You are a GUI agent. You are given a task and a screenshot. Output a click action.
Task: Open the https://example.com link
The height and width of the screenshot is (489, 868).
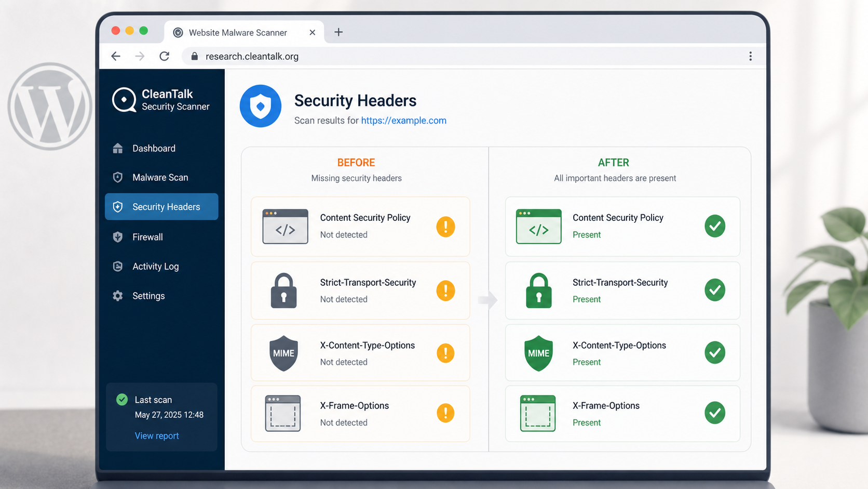[x=404, y=121]
